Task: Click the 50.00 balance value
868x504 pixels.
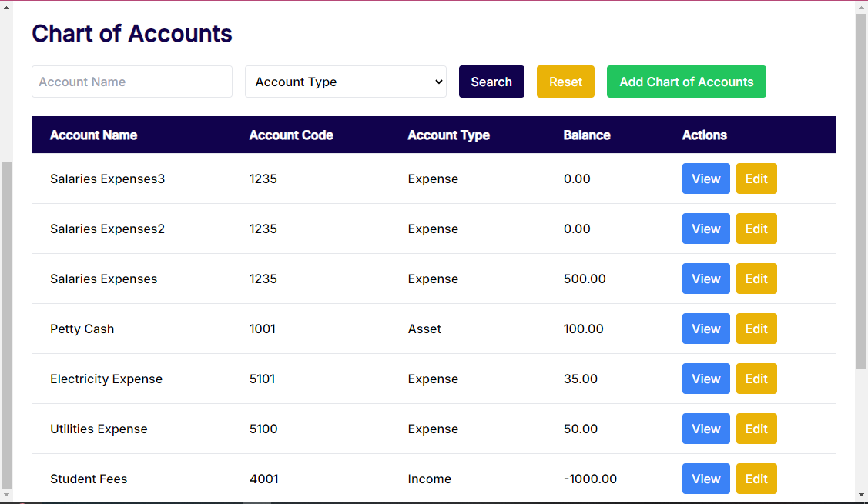Action: 581,429
